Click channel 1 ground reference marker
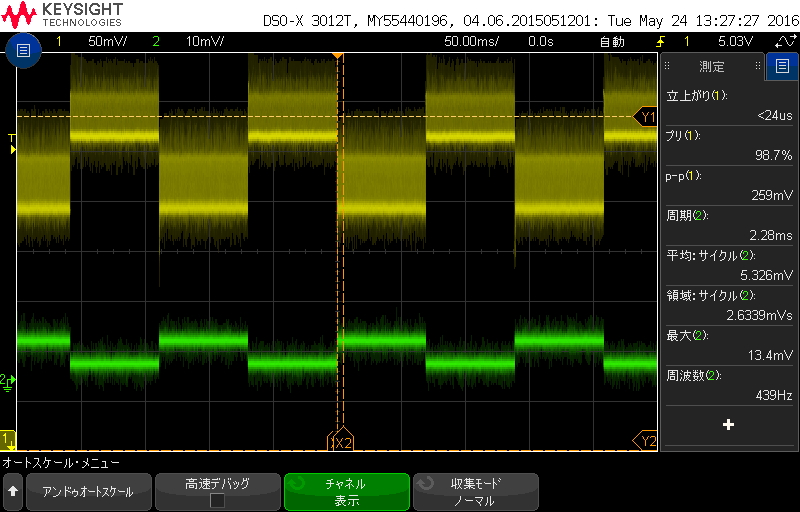Image resolution: width=800 pixels, height=512 pixels. click(x=8, y=439)
